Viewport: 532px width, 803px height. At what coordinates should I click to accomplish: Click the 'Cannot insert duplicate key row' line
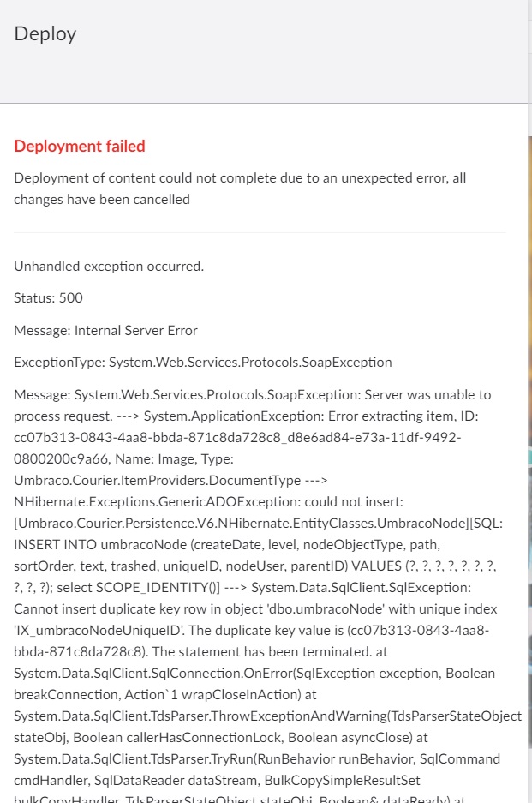coord(255,609)
